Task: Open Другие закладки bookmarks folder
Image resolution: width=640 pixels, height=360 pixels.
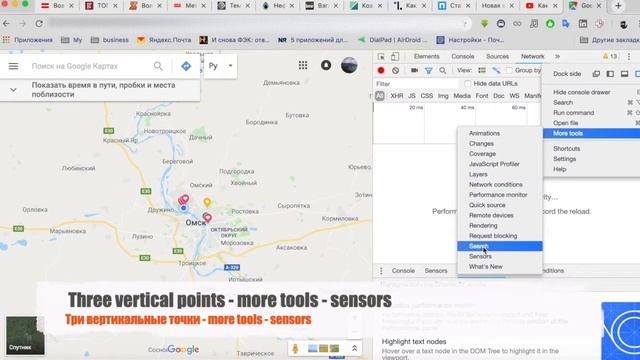Action: point(610,40)
